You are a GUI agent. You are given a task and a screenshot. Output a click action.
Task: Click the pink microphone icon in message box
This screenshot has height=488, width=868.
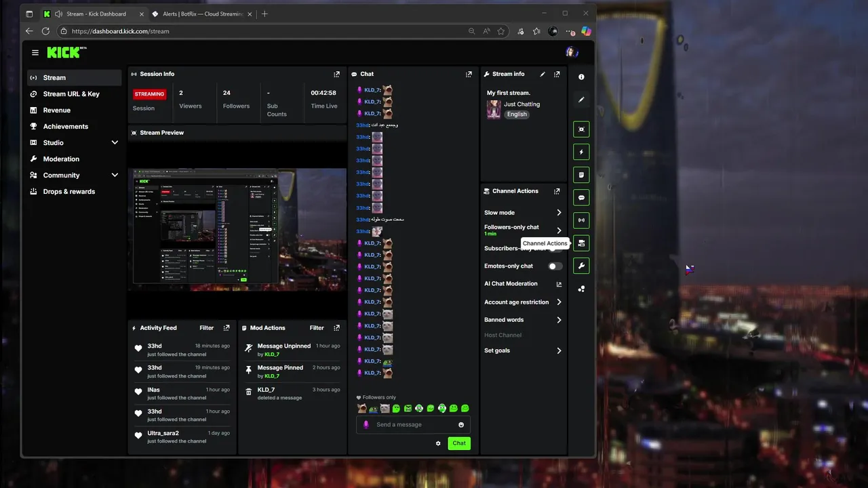click(x=366, y=425)
